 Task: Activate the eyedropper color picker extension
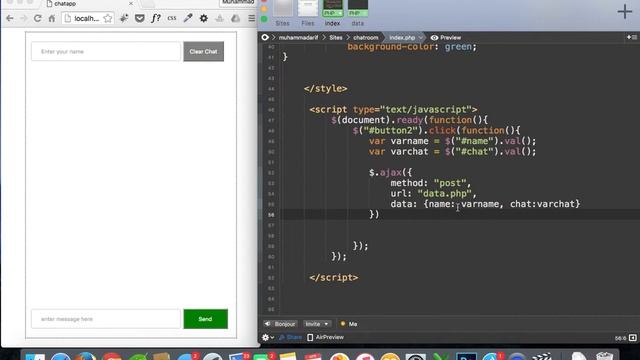click(x=188, y=18)
